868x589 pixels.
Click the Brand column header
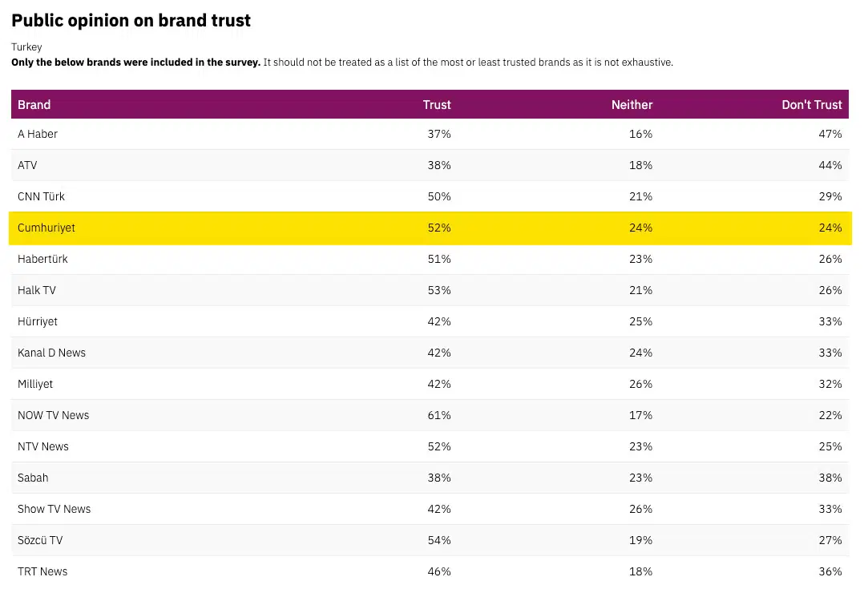click(34, 105)
